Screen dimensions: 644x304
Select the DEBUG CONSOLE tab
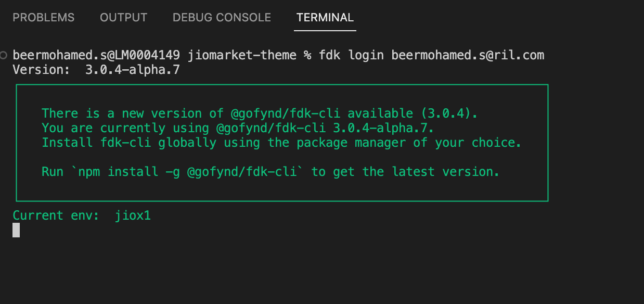pyautogui.click(x=222, y=18)
